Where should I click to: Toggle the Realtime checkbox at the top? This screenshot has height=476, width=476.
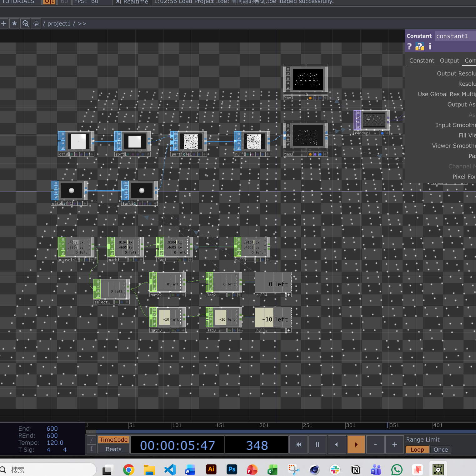coord(118,2)
